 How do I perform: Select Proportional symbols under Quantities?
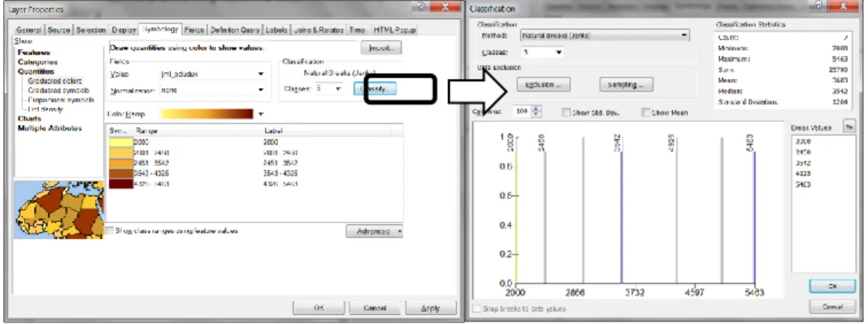[61, 100]
